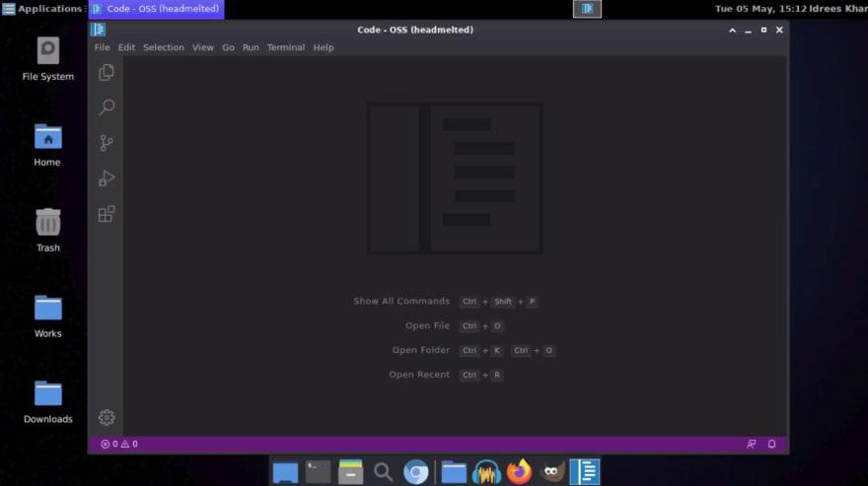Open the Source Control view
Viewport: 868px width, 486px height.
click(x=107, y=143)
